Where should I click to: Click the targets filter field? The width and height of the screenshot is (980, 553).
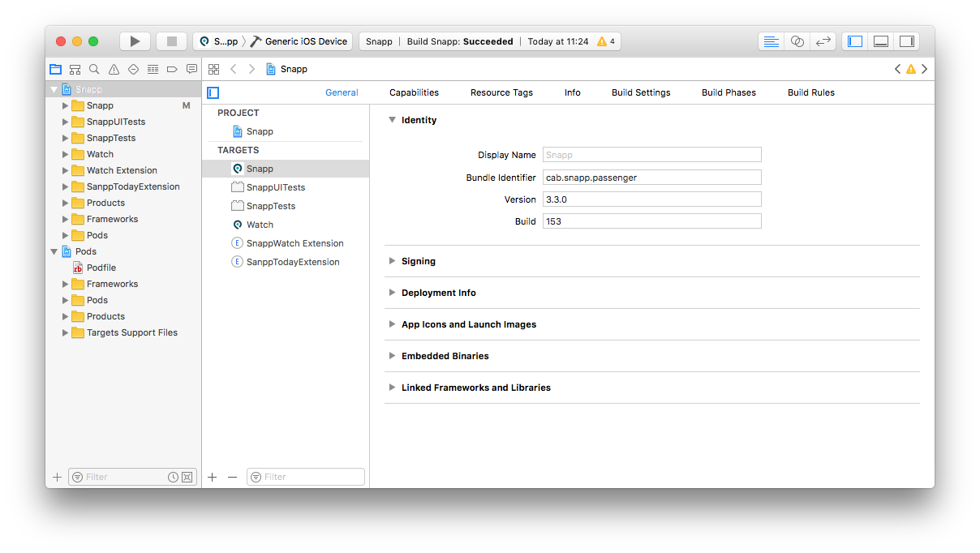tap(306, 477)
